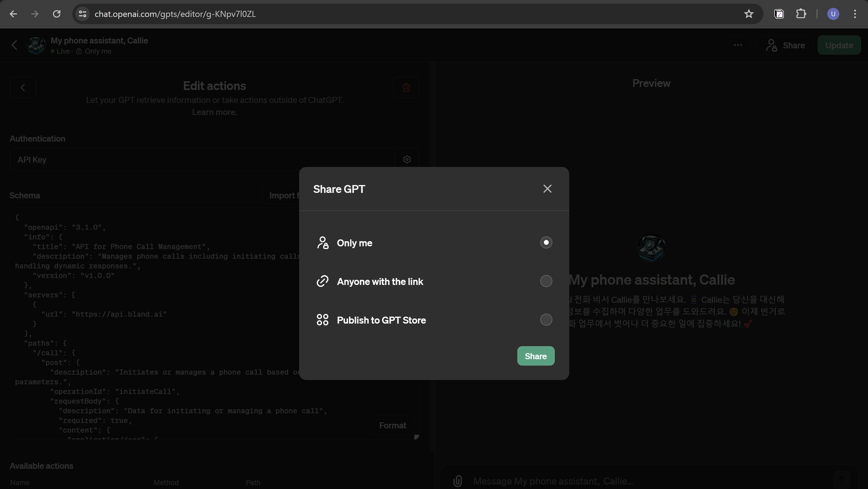Bookmark this page with star icon
The height and width of the screenshot is (489, 868).
click(748, 14)
